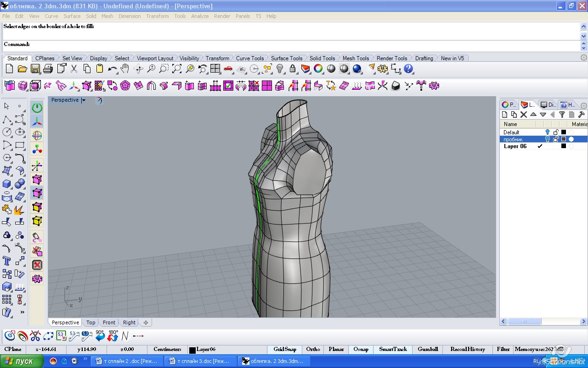588x368 pixels.
Task: Switch to the Mesh Tools toolbar tab
Action: pyautogui.click(x=356, y=58)
